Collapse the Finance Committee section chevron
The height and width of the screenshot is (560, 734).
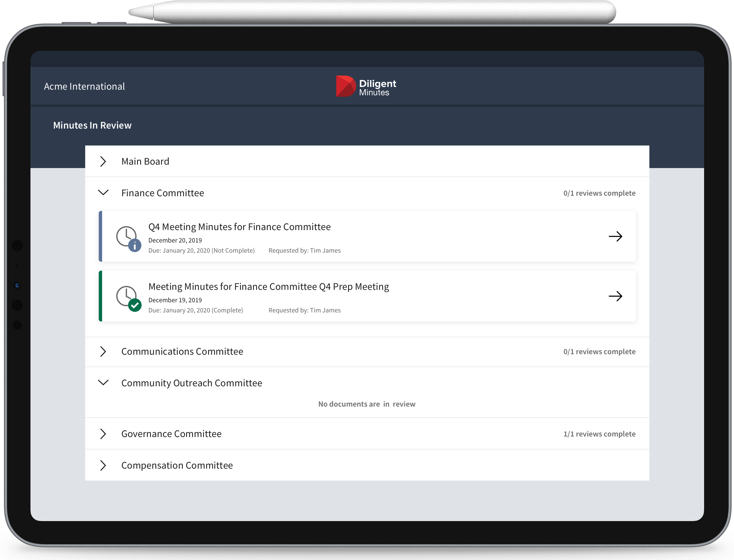click(103, 193)
